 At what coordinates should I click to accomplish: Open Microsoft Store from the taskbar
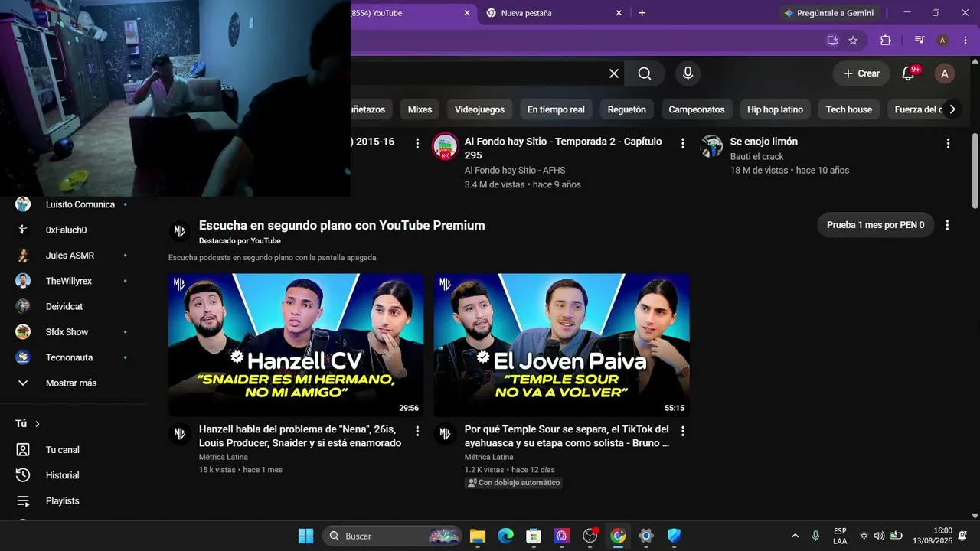pyautogui.click(x=534, y=536)
